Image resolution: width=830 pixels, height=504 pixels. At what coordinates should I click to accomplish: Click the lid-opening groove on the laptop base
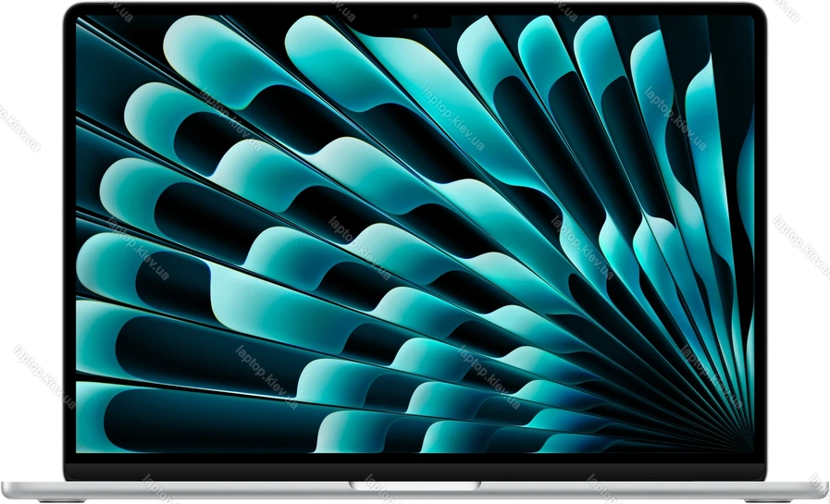[x=415, y=485]
